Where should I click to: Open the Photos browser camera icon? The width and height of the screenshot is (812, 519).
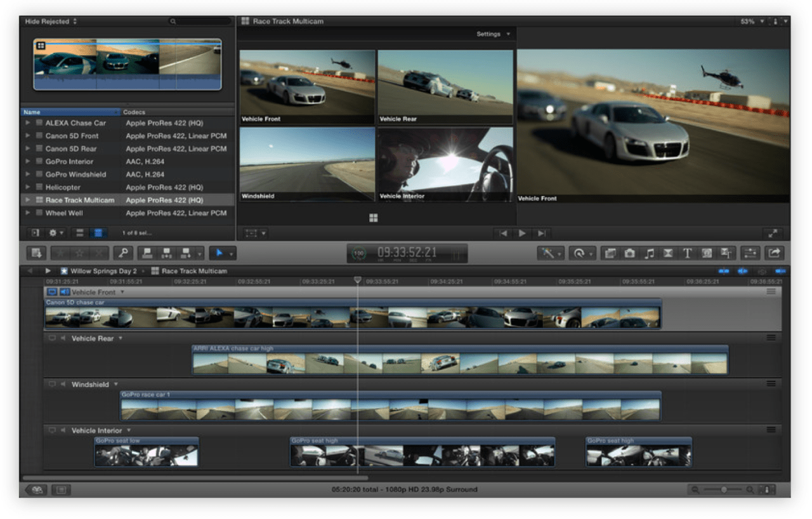point(629,253)
